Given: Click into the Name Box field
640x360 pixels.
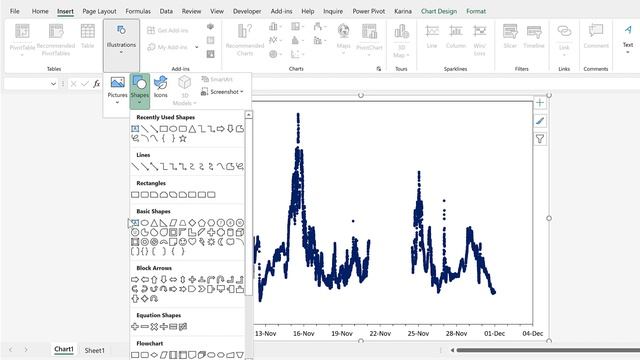Looking at the screenshot, I should [x=28, y=84].
